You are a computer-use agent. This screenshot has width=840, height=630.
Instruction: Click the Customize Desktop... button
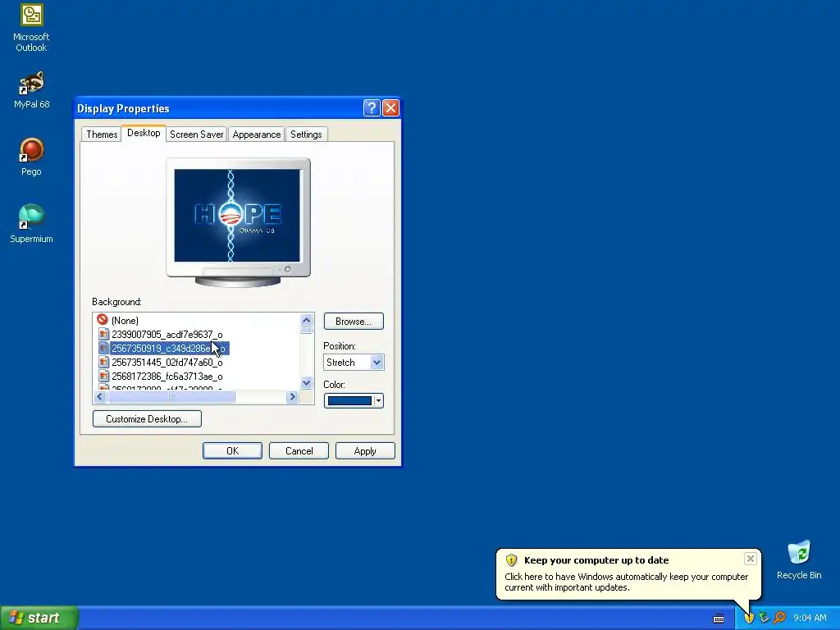click(x=147, y=418)
